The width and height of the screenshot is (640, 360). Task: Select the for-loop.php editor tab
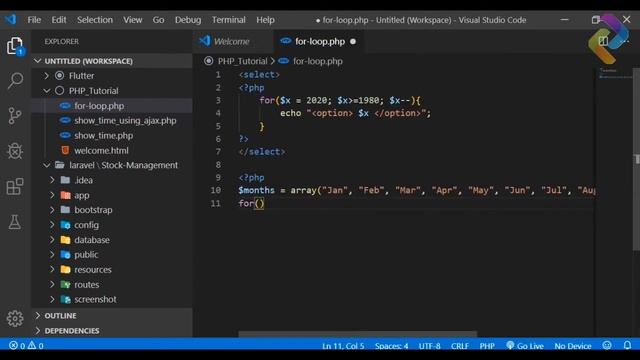click(319, 41)
